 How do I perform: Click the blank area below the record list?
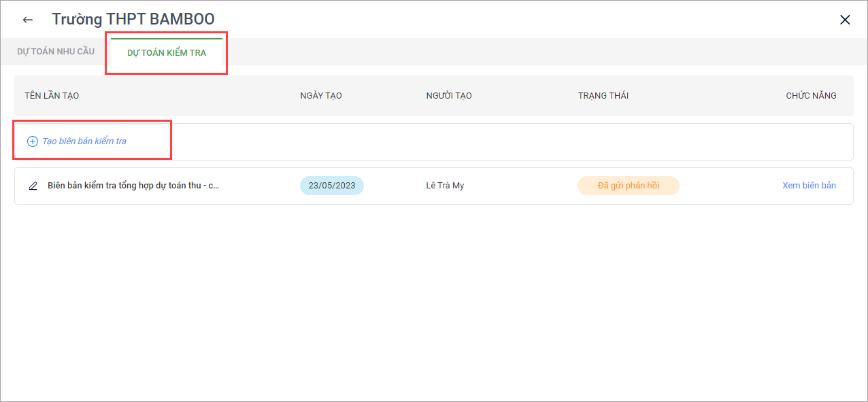point(434,299)
